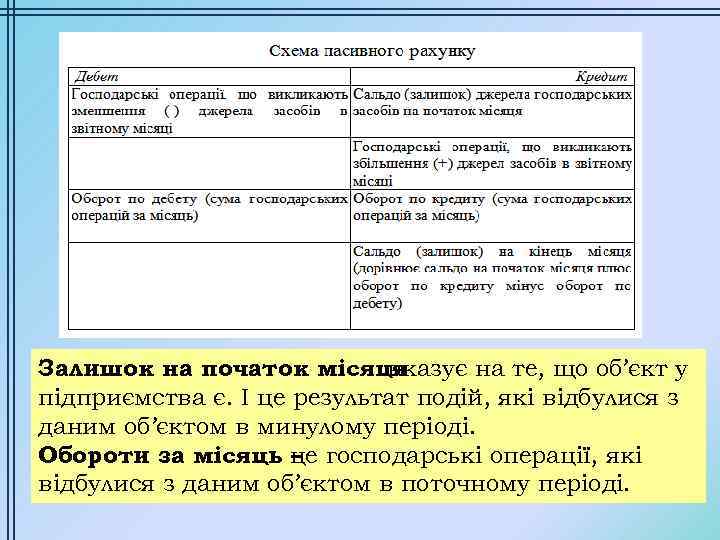Viewport: 720px width, 540px height.
Task: Click bold text 'Залишок на початок місяця'
Action: coord(222,369)
